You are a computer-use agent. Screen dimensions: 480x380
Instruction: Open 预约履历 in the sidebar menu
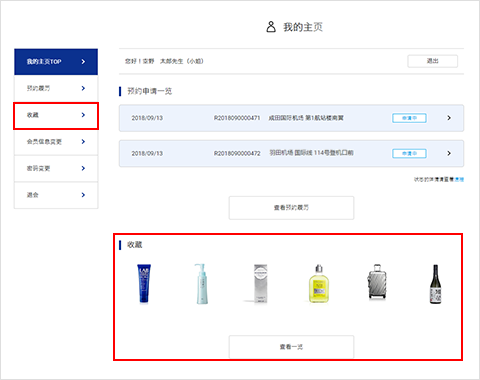(56, 88)
